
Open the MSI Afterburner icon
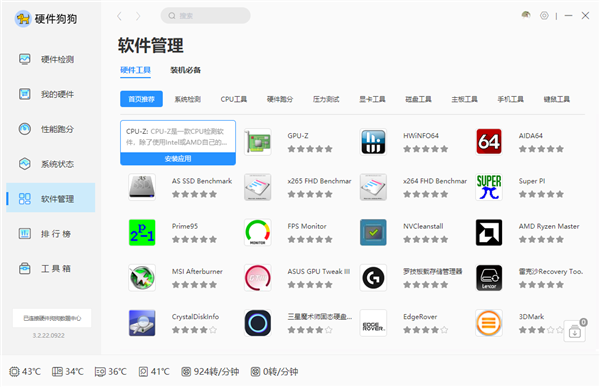tap(142, 278)
